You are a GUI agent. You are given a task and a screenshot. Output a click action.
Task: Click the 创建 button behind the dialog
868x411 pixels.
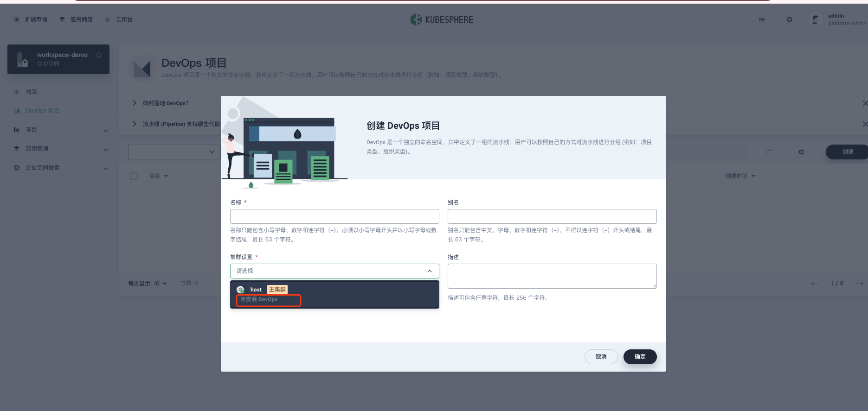pos(847,152)
